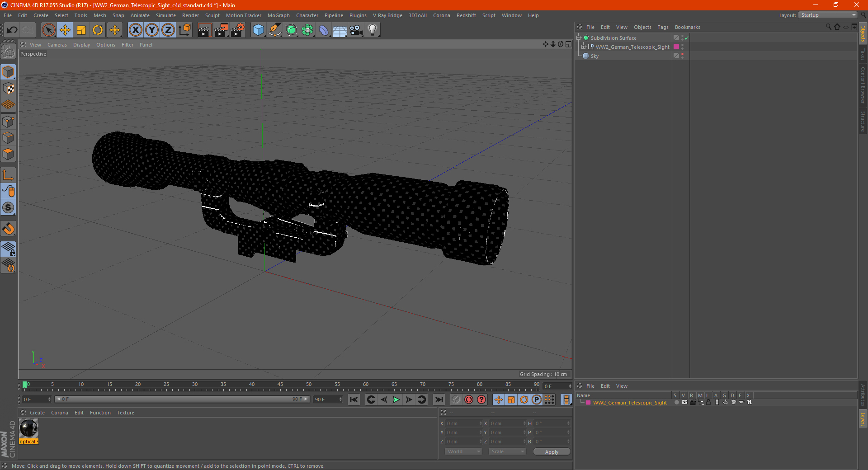
Task: Switch to Edges mode
Action: [9, 138]
